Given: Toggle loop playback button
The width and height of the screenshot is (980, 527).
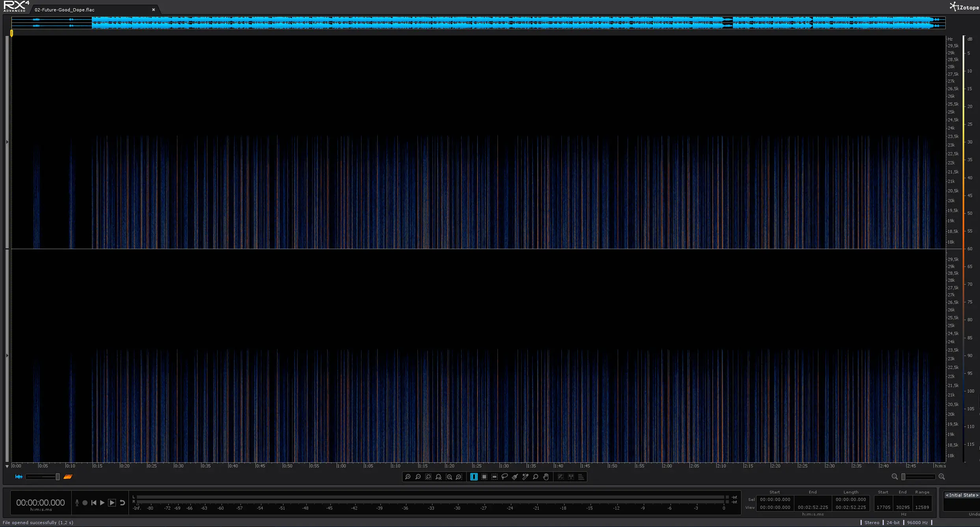Looking at the screenshot, I should point(123,503).
